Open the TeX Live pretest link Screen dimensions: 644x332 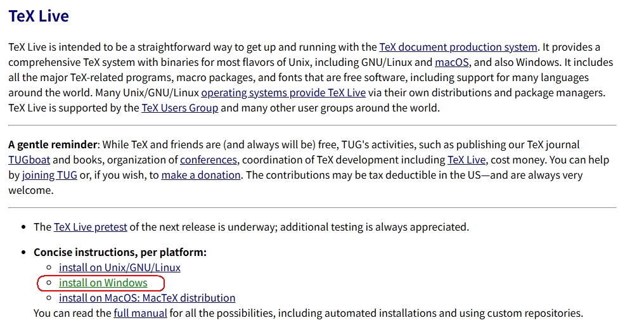(91, 227)
